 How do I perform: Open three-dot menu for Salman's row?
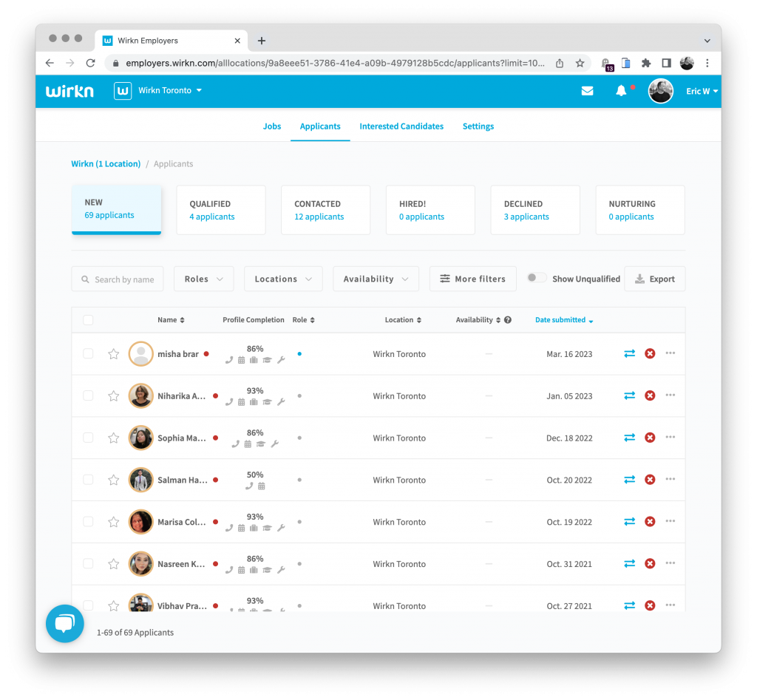(670, 479)
